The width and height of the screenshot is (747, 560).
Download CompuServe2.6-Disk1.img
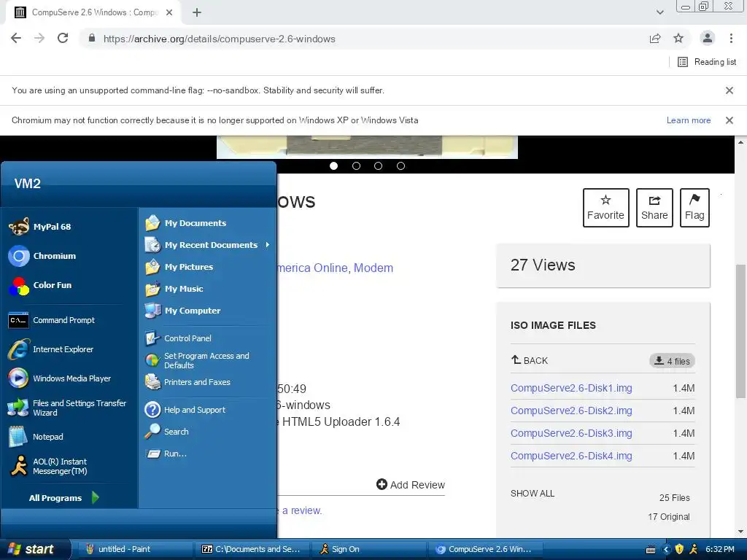(x=571, y=388)
